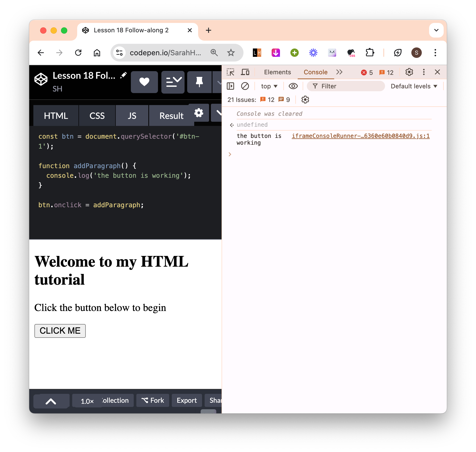The width and height of the screenshot is (476, 452).
Task: Open Chrome three-dot menu
Action: (435, 53)
